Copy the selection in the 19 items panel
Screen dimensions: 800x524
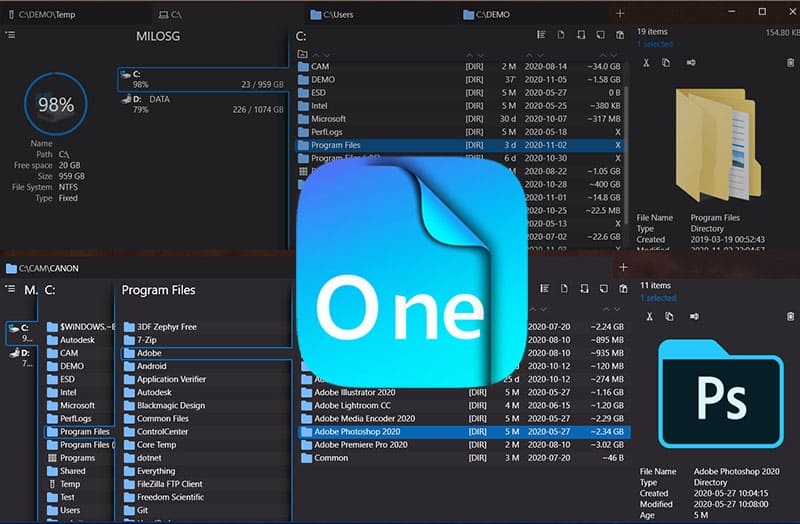click(x=666, y=63)
